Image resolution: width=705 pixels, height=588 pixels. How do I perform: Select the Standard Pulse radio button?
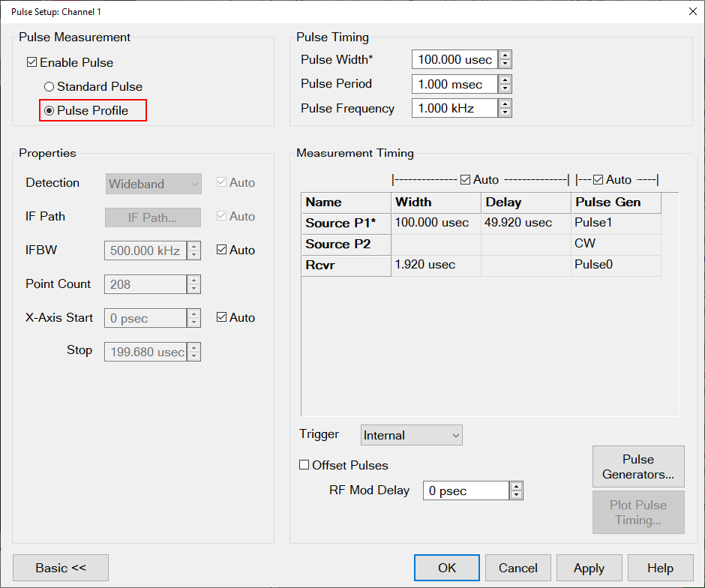pos(49,87)
